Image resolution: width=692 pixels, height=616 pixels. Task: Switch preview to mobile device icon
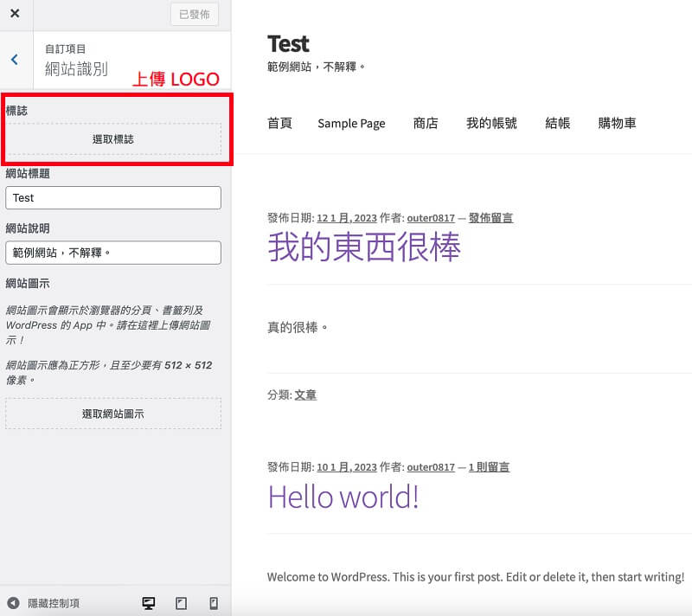point(214,603)
